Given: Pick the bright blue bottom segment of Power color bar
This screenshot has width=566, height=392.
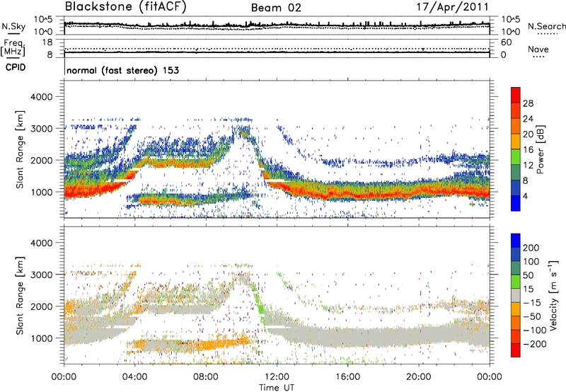Looking at the screenshot, I should [x=516, y=203].
